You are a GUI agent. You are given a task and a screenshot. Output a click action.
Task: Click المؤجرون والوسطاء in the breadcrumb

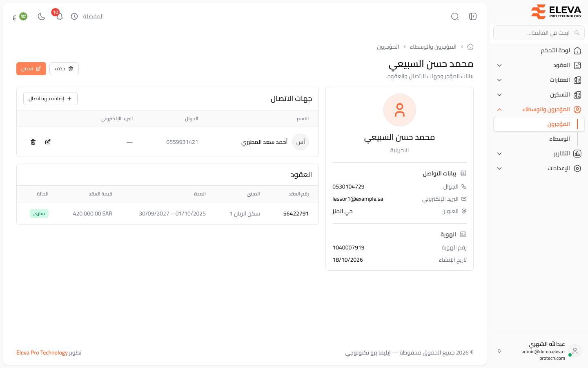pyautogui.click(x=433, y=47)
